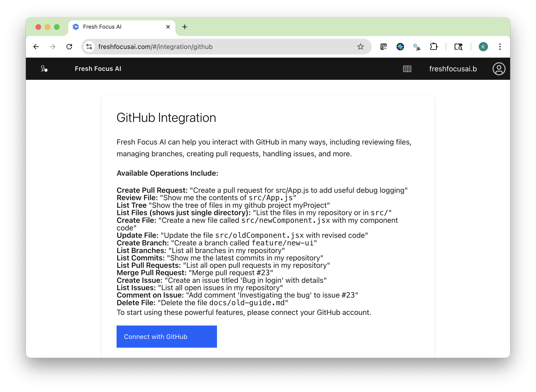Click the user profile icon in header

tap(499, 69)
